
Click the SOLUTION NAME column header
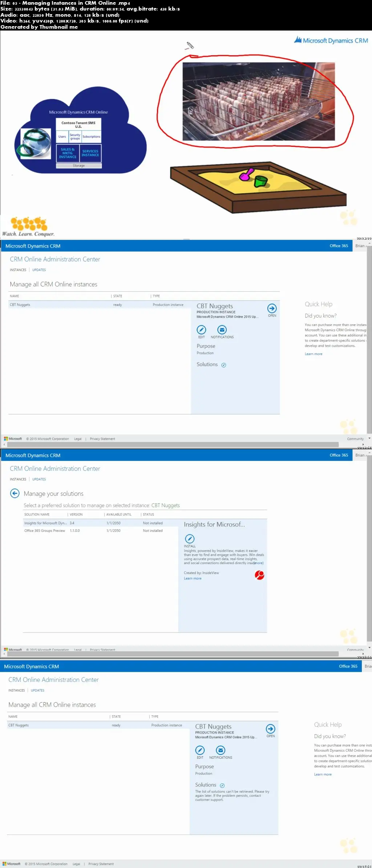37,515
